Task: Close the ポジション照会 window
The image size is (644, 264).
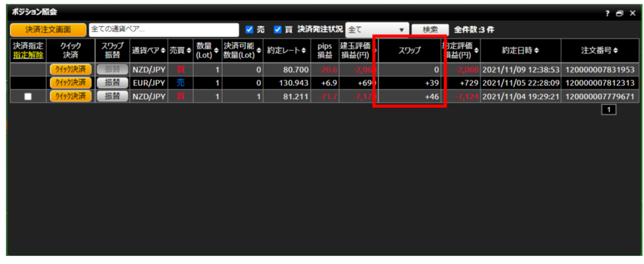Action: pos(632,14)
